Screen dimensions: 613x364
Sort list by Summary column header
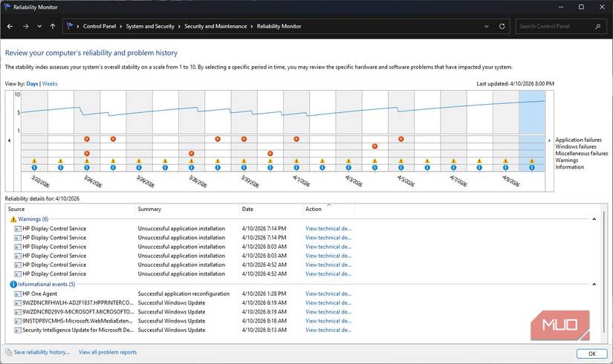pos(187,209)
